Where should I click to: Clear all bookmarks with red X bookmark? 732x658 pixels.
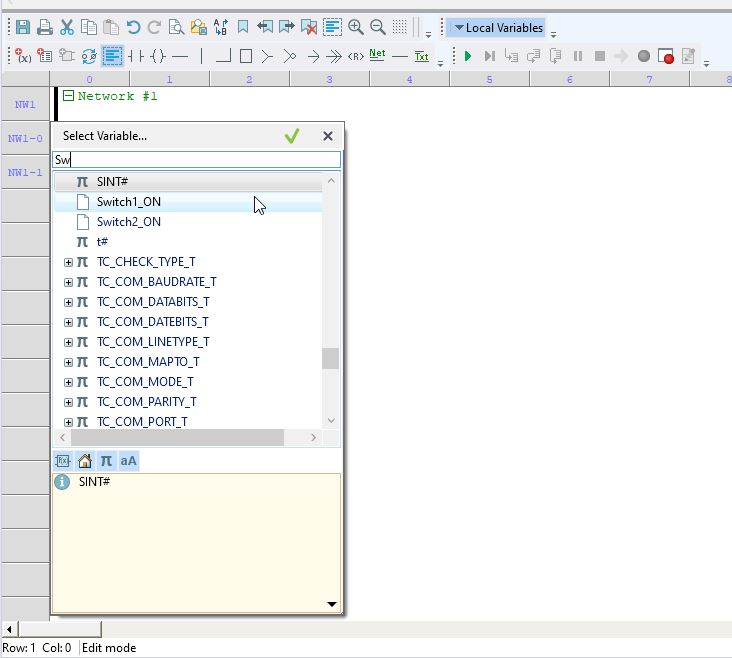click(309, 27)
